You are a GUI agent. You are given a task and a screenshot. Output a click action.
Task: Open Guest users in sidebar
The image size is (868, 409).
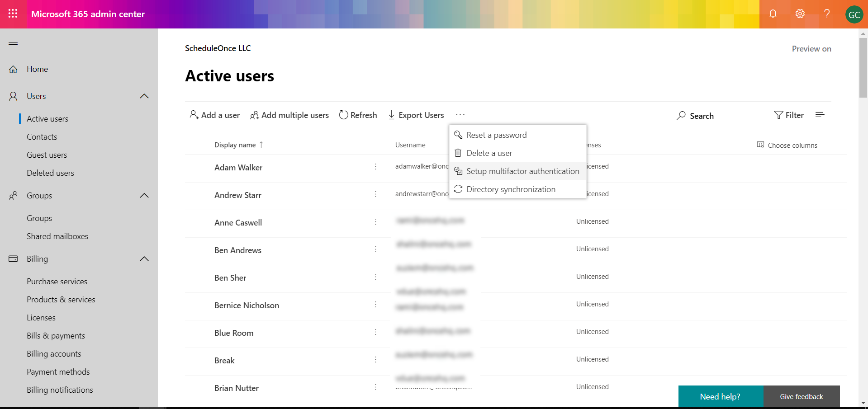coord(47,155)
